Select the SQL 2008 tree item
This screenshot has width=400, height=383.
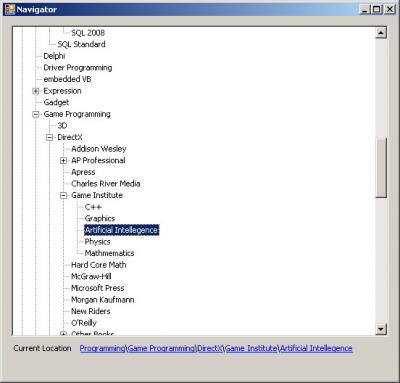pos(88,33)
